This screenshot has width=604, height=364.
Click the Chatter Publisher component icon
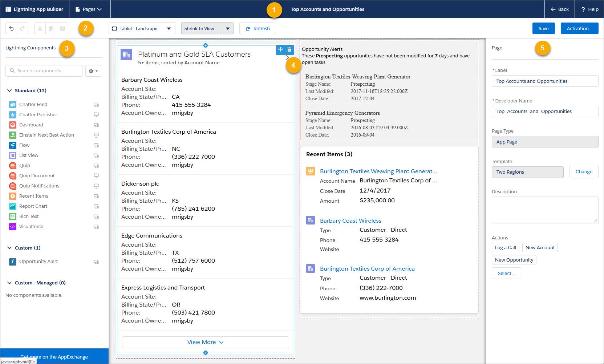pos(13,115)
